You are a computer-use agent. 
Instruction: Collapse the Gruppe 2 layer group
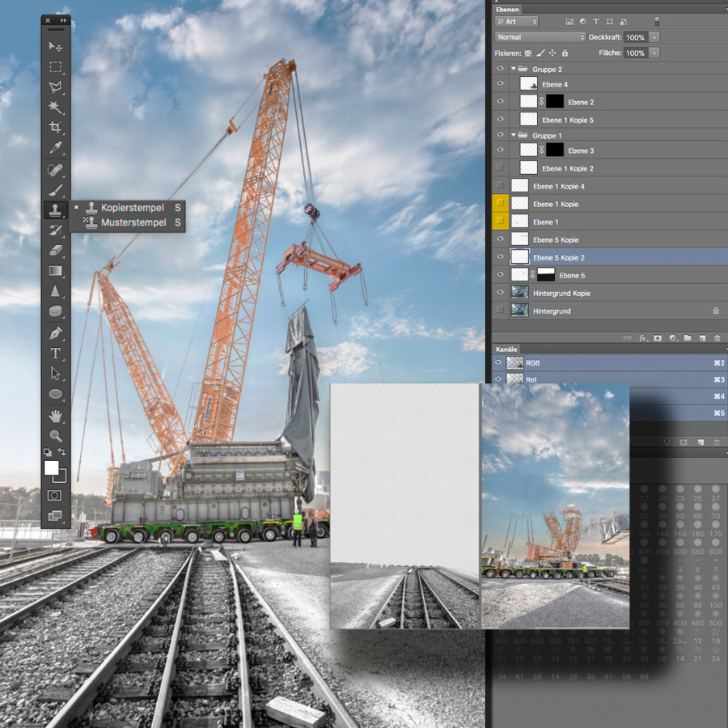pyautogui.click(x=514, y=70)
